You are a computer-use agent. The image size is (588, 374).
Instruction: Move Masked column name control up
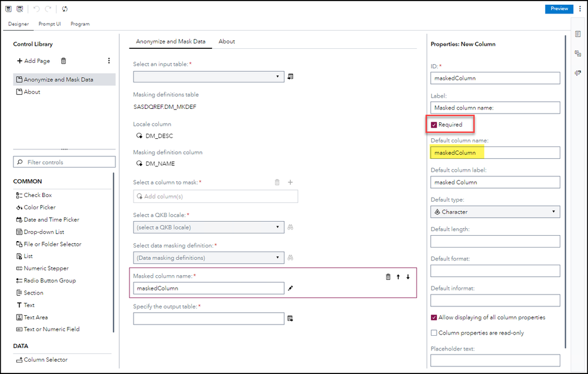pyautogui.click(x=398, y=276)
